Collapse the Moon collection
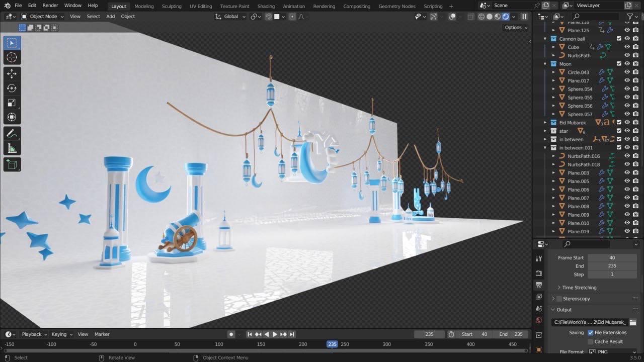The height and width of the screenshot is (362, 644). (x=545, y=64)
